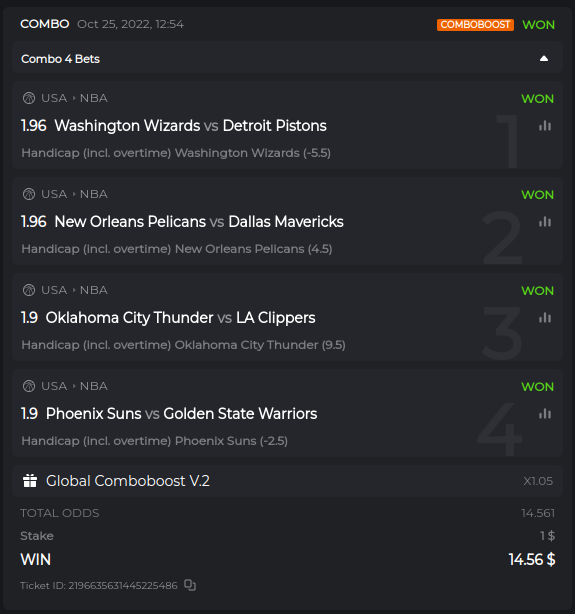This screenshot has height=614, width=575.
Task: Collapse the Combo 4 Bets header row
Action: tap(288, 59)
